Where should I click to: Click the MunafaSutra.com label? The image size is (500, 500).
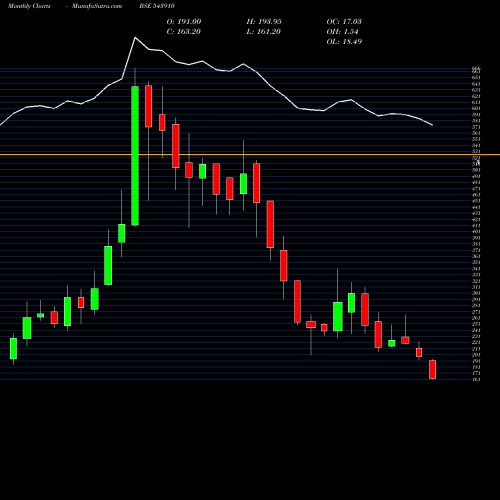[97, 6]
